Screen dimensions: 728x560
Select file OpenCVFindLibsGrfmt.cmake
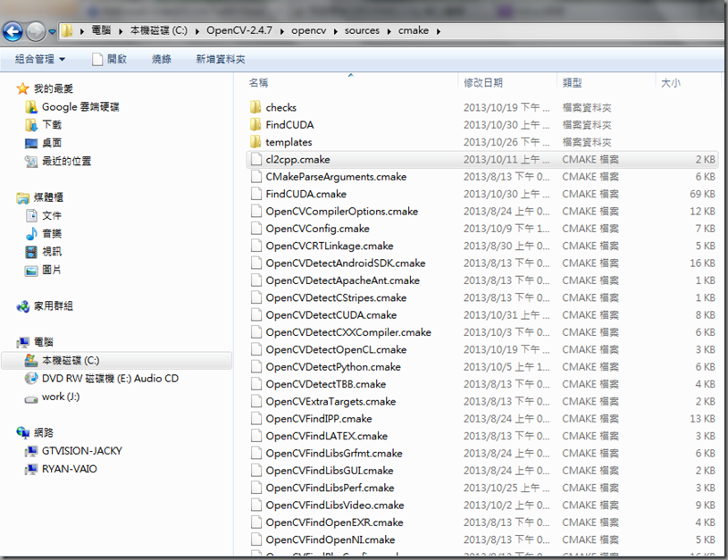[x=334, y=453]
